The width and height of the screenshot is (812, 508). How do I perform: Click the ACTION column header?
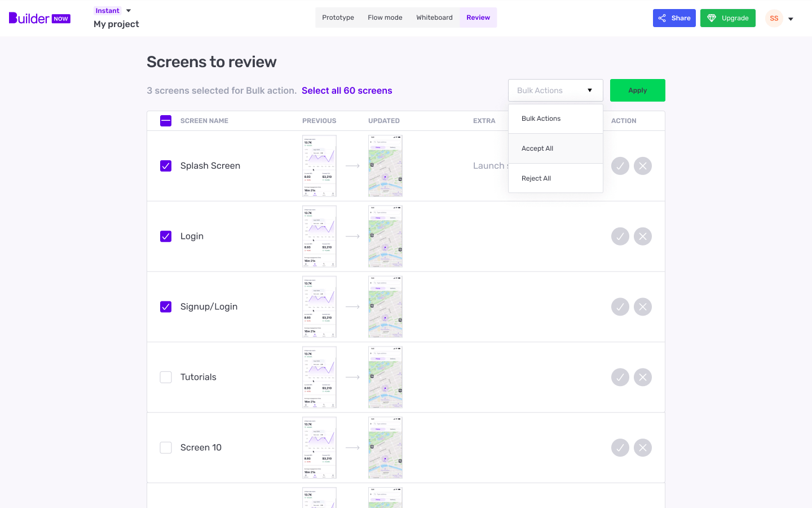click(x=624, y=121)
